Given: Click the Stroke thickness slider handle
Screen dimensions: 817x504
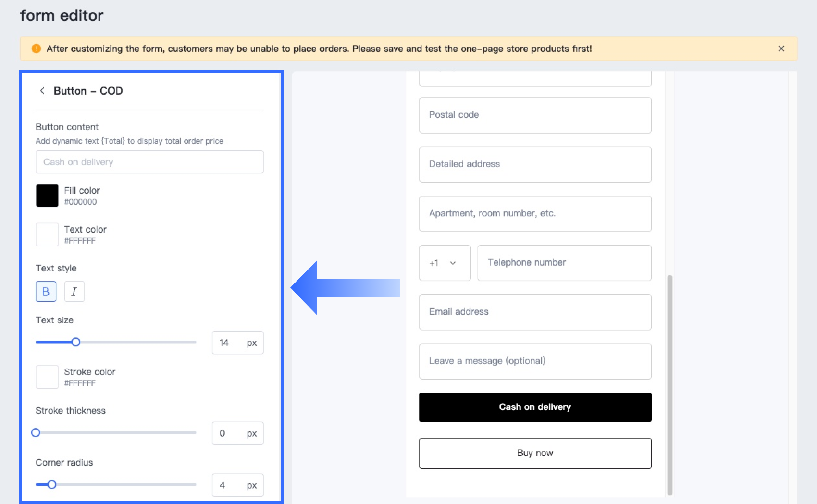Looking at the screenshot, I should click(36, 433).
